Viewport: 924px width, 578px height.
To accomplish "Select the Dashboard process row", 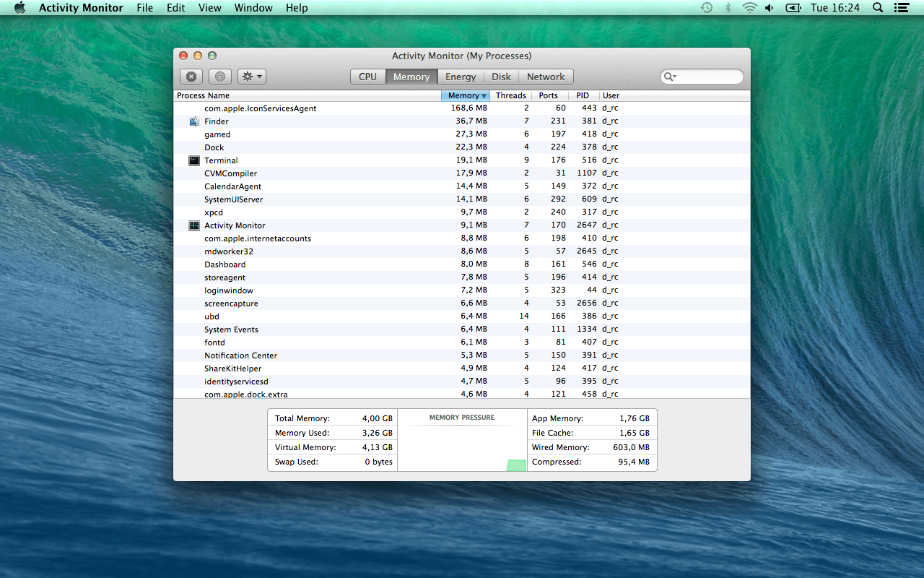I will coord(462,264).
